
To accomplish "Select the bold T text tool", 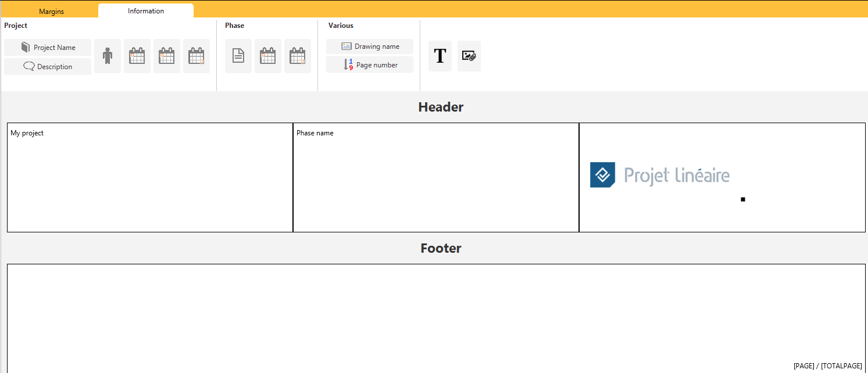I will click(x=440, y=56).
